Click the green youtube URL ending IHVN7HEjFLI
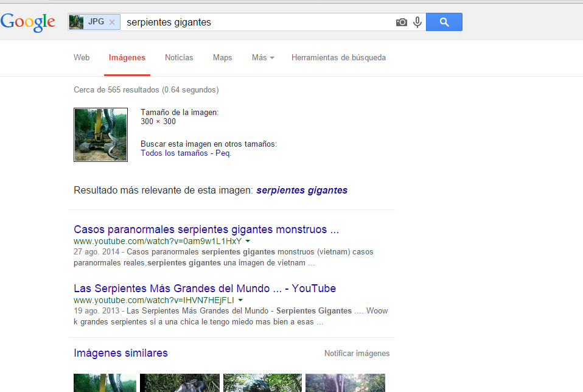Screen dimensions: 583x392 (154, 300)
